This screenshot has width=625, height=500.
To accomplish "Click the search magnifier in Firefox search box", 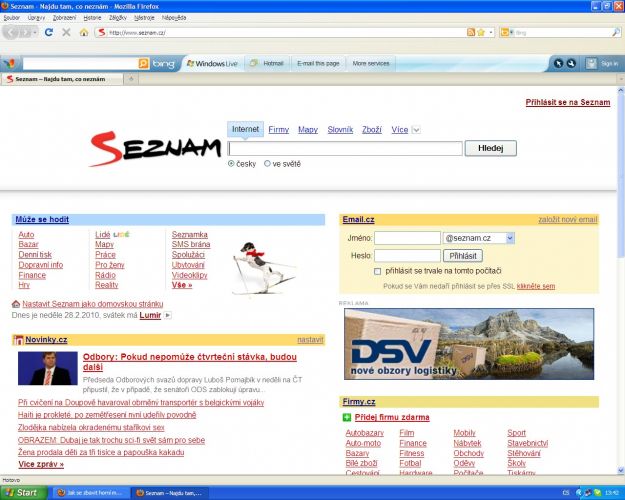I will [616, 33].
